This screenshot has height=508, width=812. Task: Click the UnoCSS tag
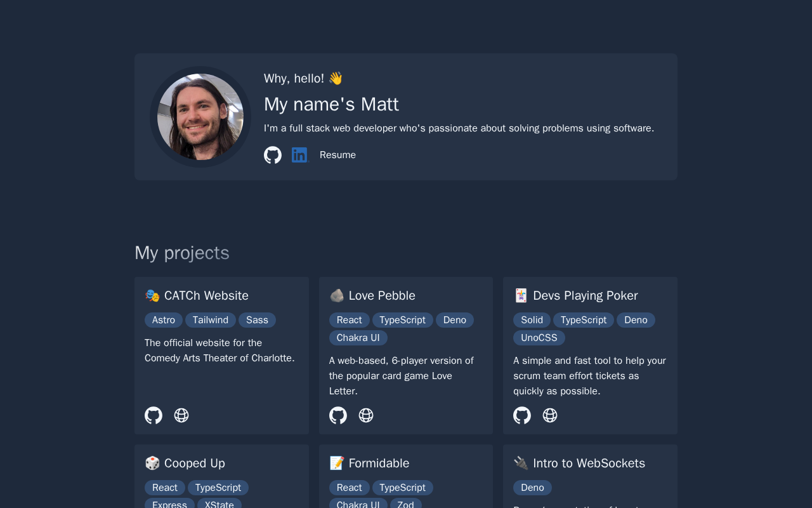click(x=539, y=338)
